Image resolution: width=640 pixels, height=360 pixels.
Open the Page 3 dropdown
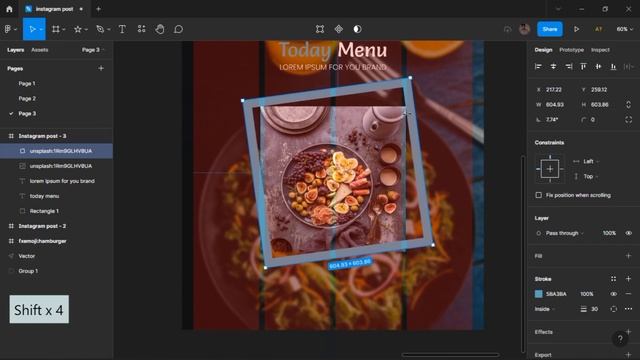(x=93, y=50)
